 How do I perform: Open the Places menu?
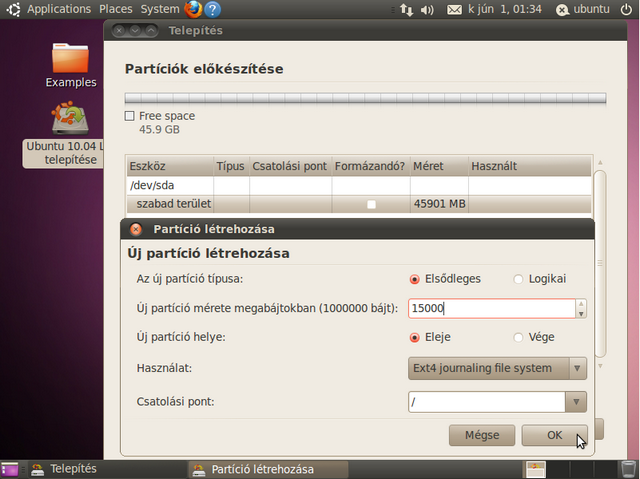[x=115, y=9]
